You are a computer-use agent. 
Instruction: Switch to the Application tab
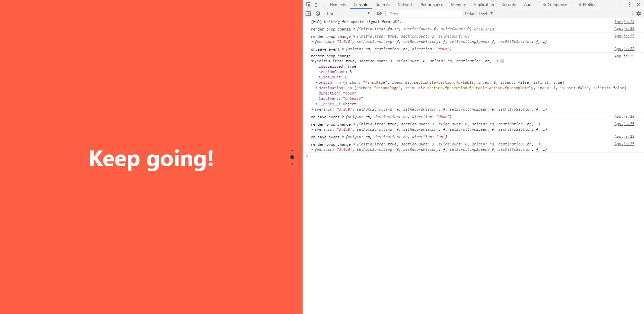(x=484, y=5)
